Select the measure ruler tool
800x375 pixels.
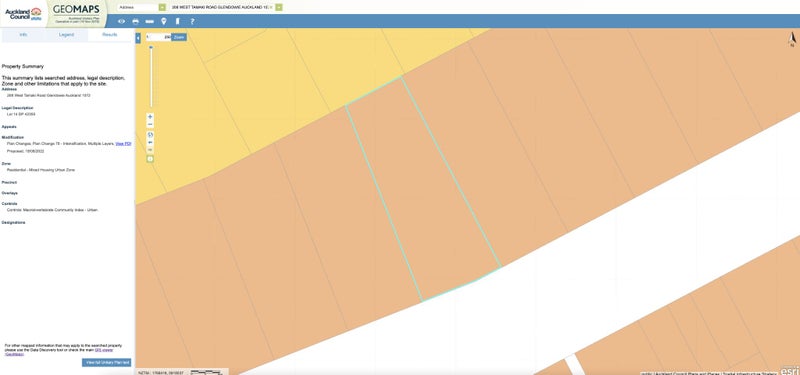pyautogui.click(x=149, y=21)
